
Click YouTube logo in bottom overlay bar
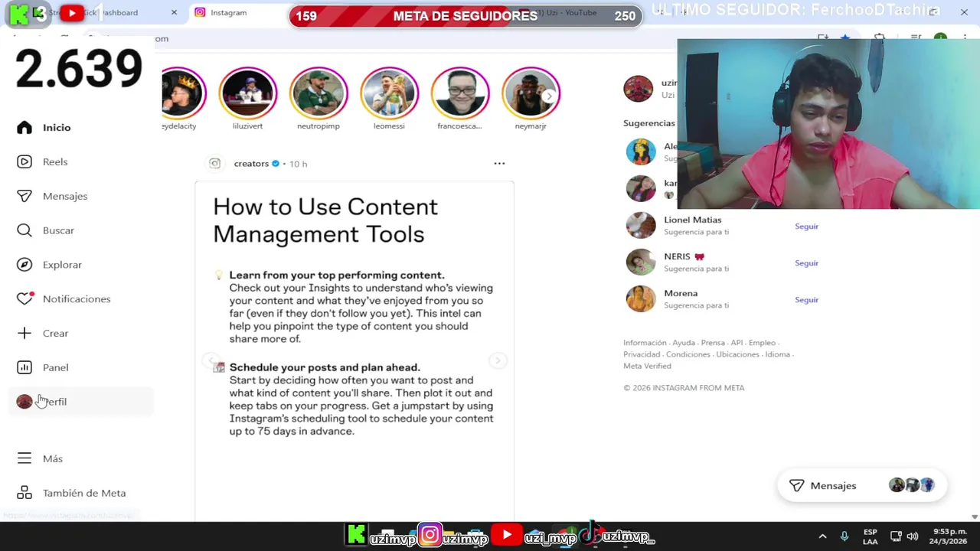(x=506, y=535)
